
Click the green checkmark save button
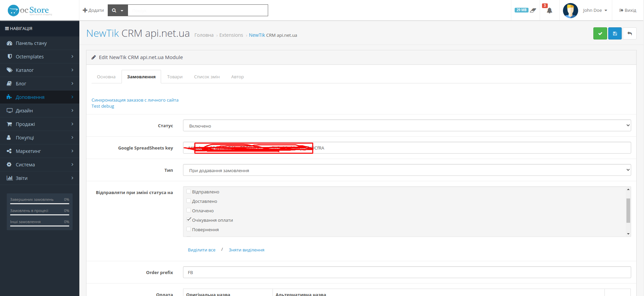(600, 33)
